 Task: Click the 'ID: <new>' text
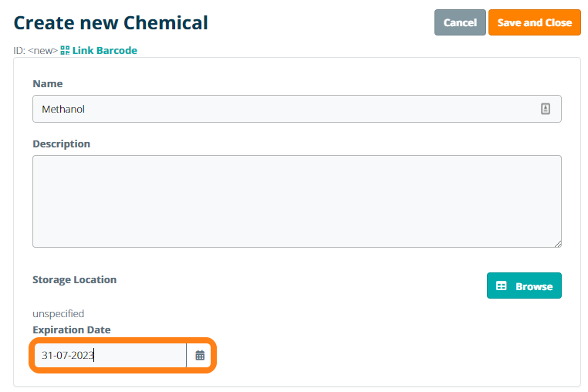click(35, 51)
